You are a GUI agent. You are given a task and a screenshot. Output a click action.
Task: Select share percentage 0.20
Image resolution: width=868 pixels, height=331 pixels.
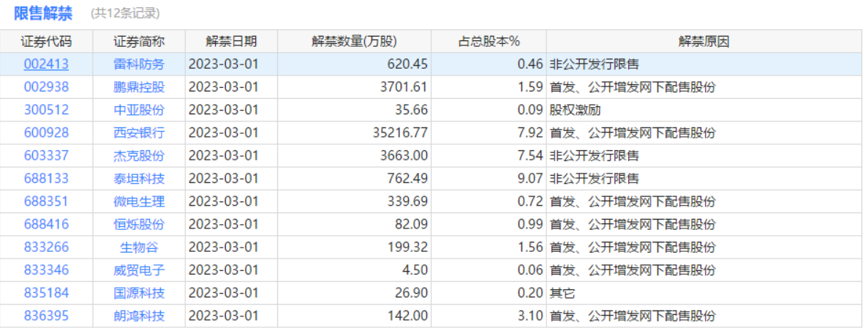(x=530, y=293)
